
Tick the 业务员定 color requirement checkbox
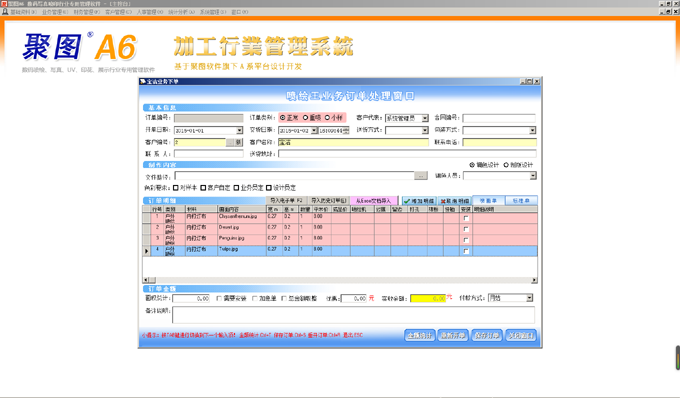[x=236, y=188]
